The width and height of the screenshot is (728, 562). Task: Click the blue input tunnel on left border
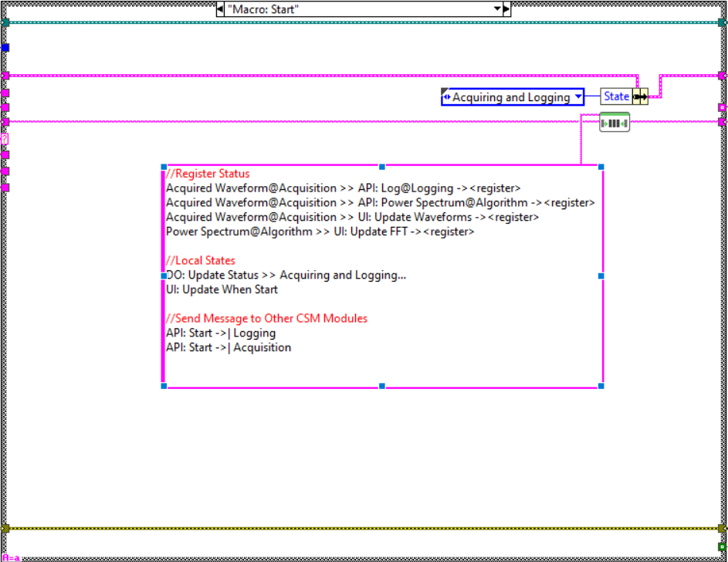(5, 48)
